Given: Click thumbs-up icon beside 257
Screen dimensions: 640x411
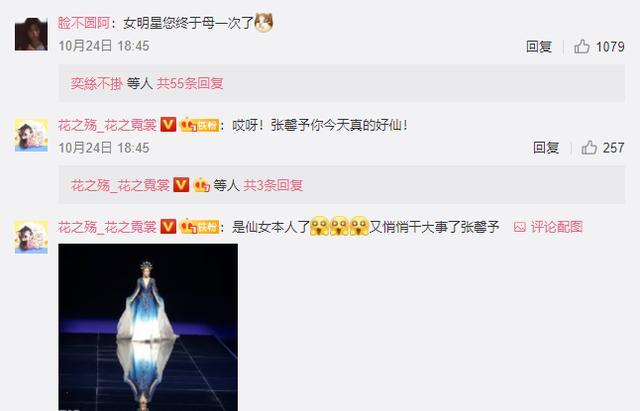Looking at the screenshot, I should click(x=589, y=148).
